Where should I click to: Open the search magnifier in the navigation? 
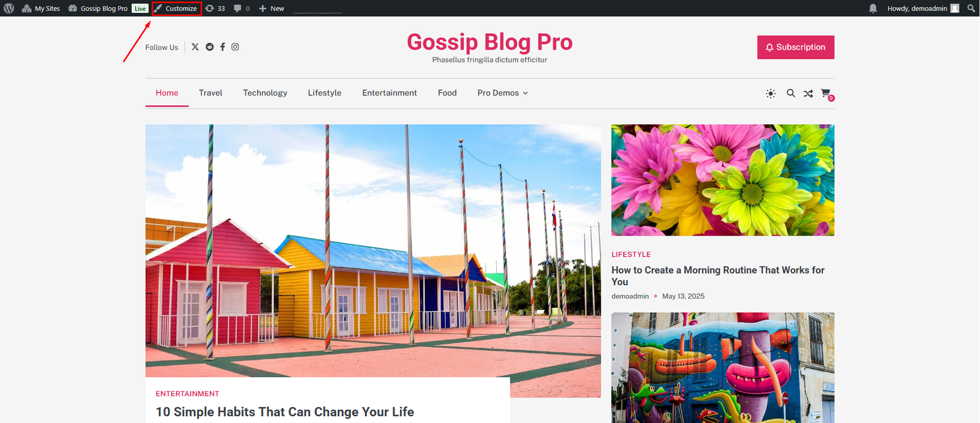point(791,93)
